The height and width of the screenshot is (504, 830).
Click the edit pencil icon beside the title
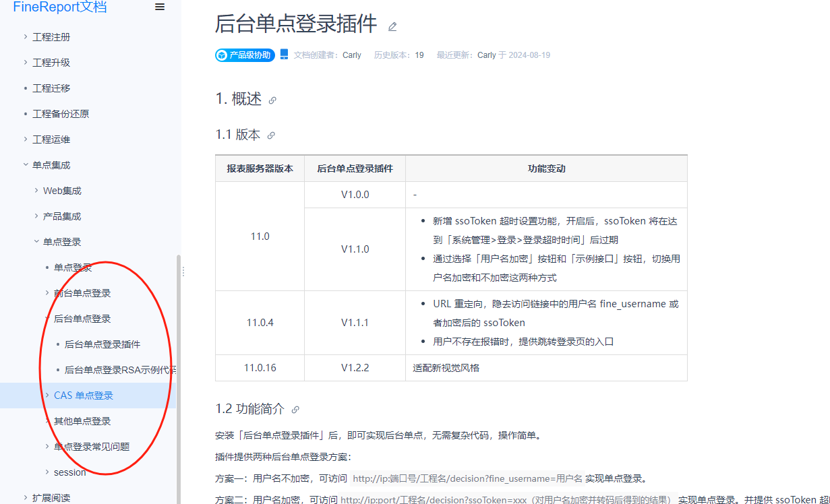pyautogui.click(x=392, y=26)
